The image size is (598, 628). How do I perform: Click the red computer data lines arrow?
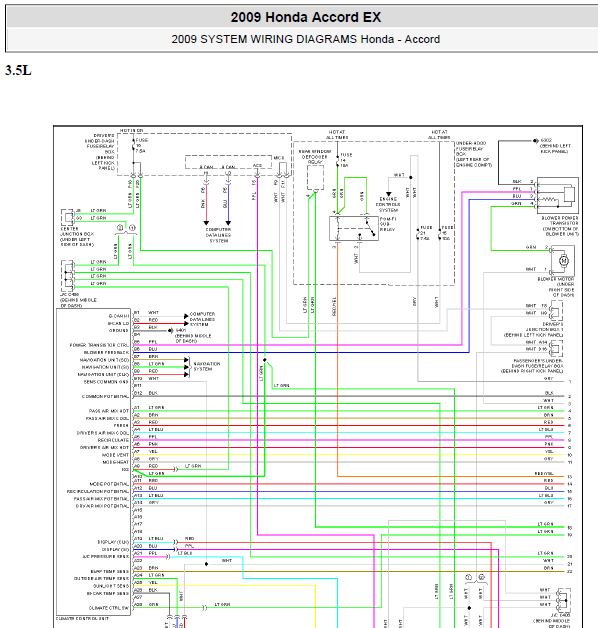(x=206, y=223)
